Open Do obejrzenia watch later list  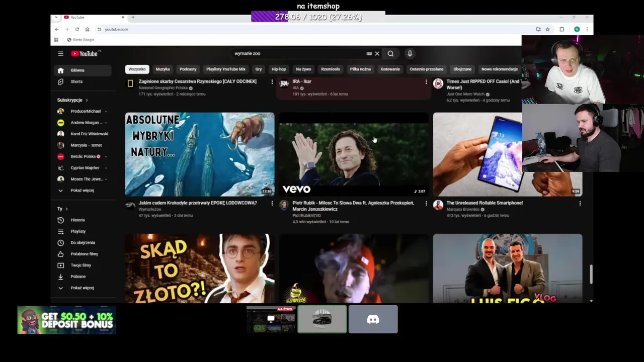83,242
